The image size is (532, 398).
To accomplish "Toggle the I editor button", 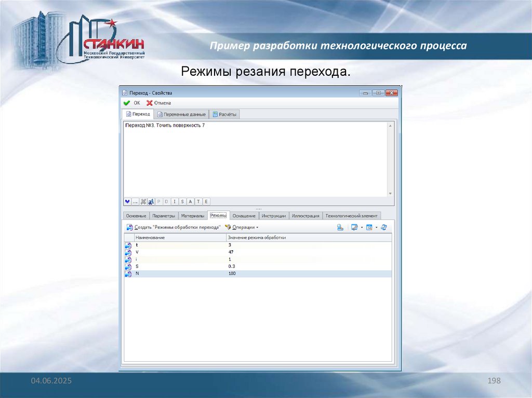I will tap(175, 202).
